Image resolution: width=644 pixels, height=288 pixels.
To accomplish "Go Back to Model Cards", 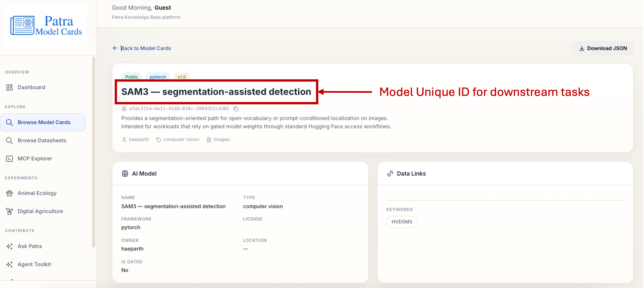I will pyautogui.click(x=146, y=48).
